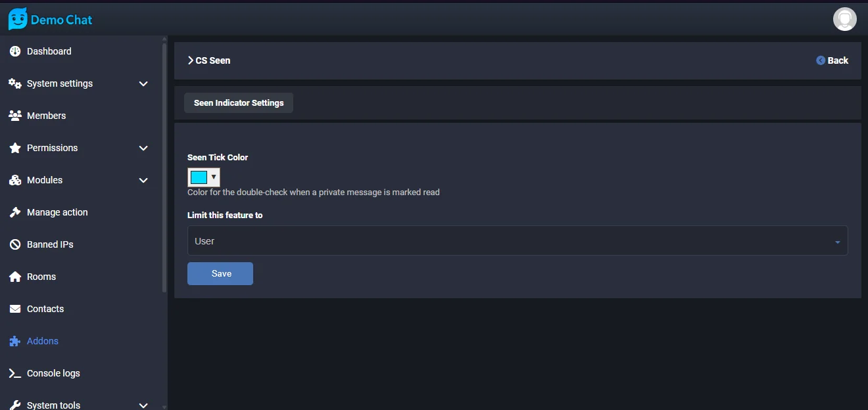Open the user avatar profile menu

tap(844, 19)
